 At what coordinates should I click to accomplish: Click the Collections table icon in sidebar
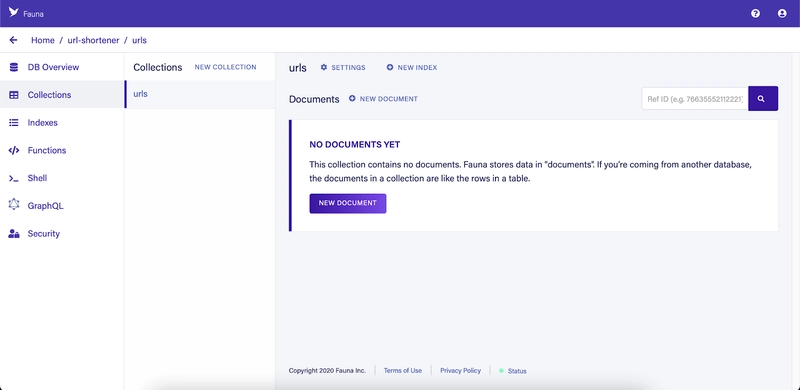pos(14,95)
